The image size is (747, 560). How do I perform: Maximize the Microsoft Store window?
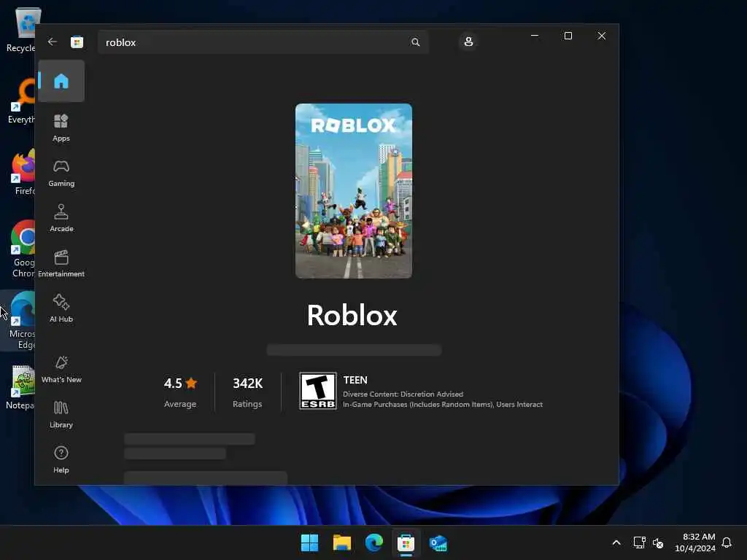[568, 36]
